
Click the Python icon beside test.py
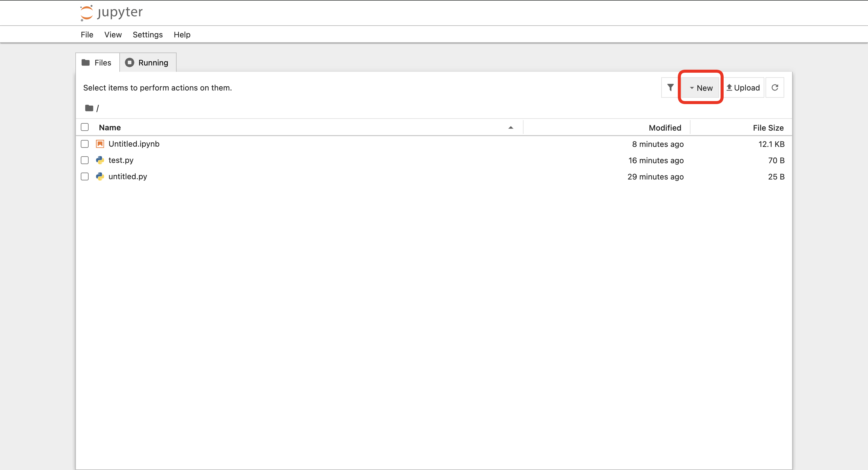click(100, 160)
